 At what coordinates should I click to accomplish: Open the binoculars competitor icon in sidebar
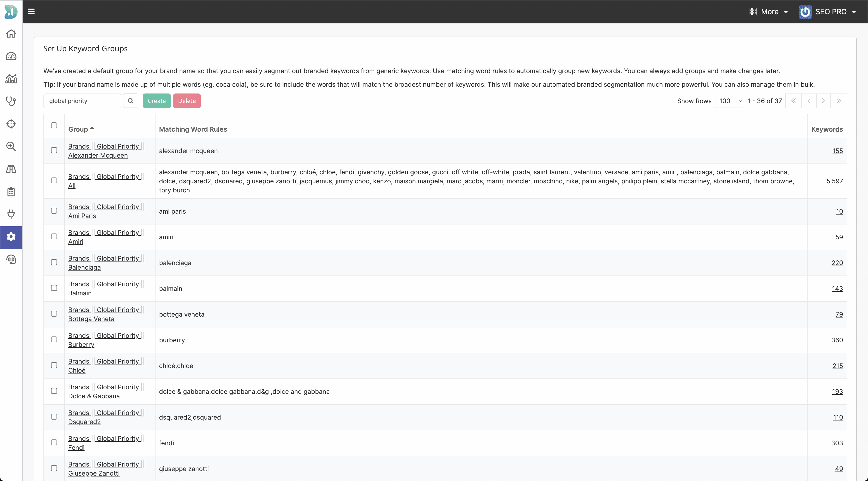coord(11,169)
